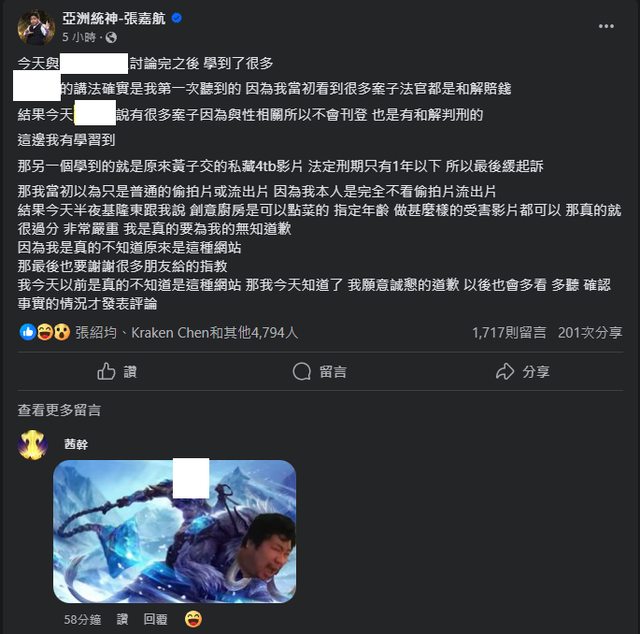Open the three-dot post options menu
This screenshot has height=634, width=640.
pyautogui.click(x=606, y=26)
